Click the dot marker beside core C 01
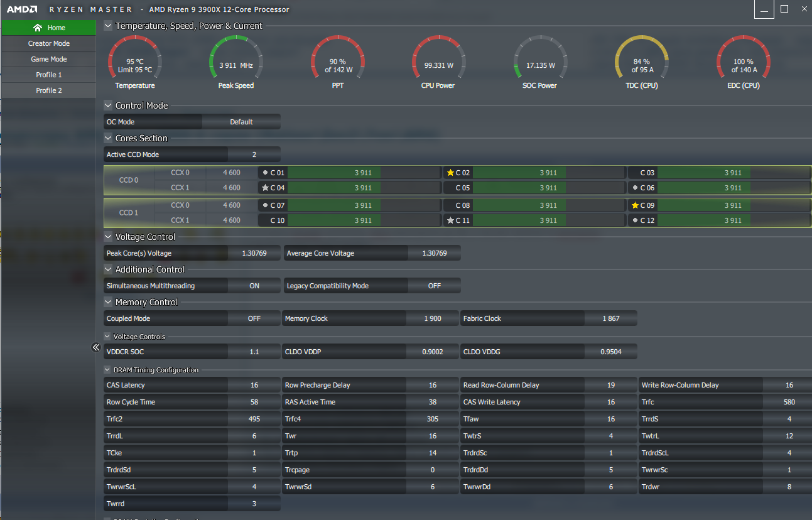Viewport: 812px width, 520px height. 265,172
